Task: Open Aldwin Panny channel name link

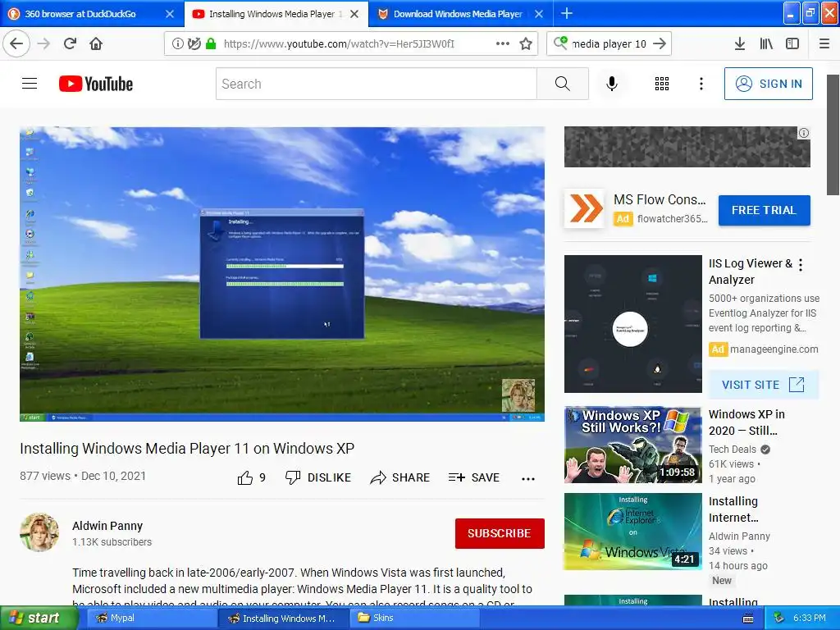Action: (x=107, y=526)
